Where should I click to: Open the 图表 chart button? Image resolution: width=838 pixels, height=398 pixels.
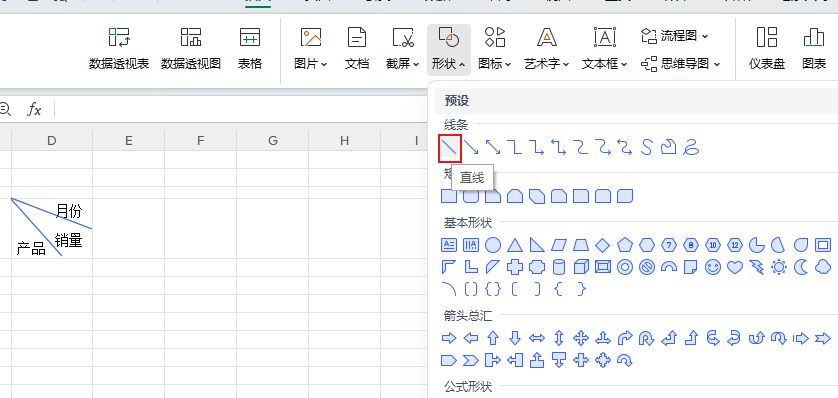click(814, 49)
